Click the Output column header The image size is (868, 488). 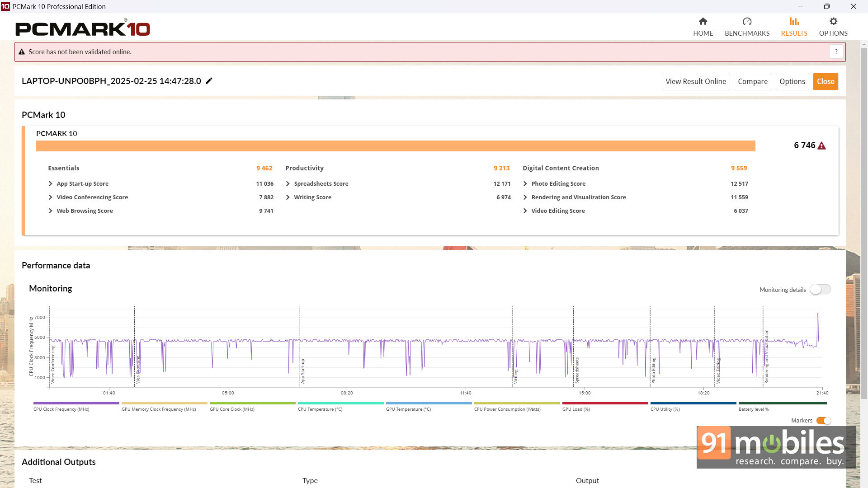(587, 480)
